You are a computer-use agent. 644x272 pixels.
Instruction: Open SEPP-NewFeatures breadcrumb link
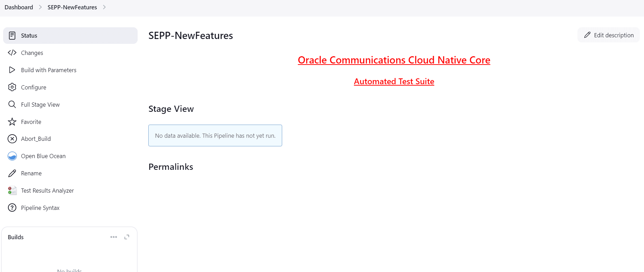(x=72, y=7)
